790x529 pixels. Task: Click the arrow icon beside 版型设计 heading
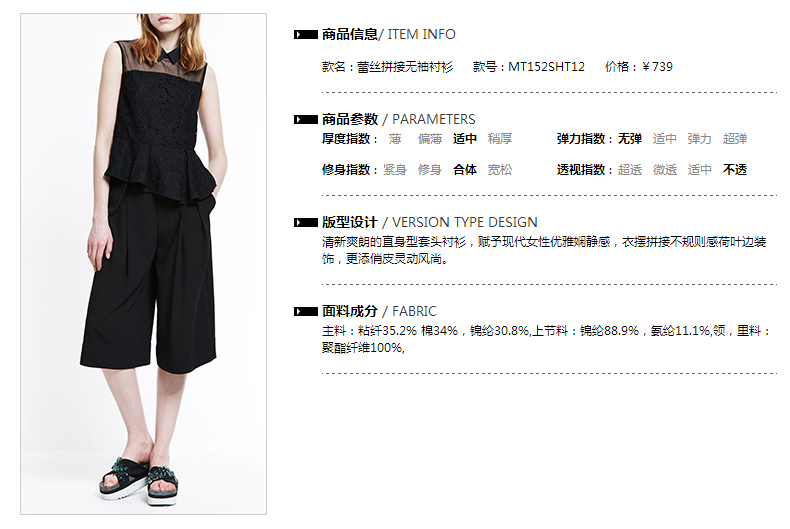coord(305,223)
